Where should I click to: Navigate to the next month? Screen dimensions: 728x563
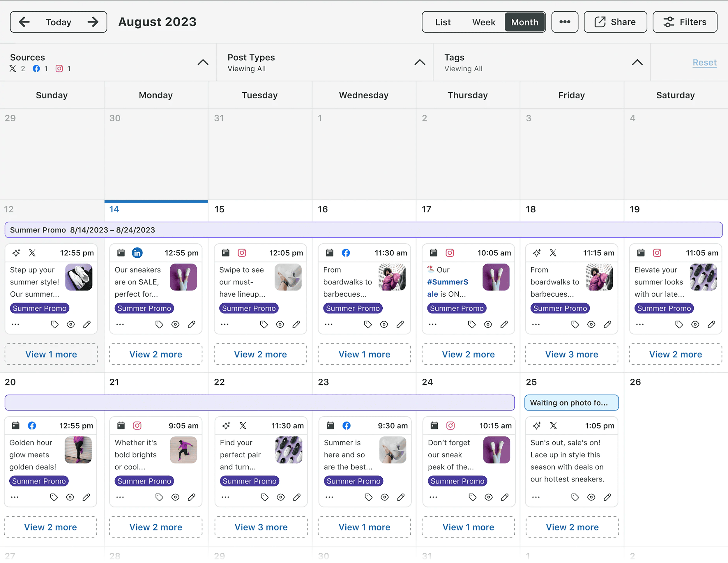tap(93, 22)
